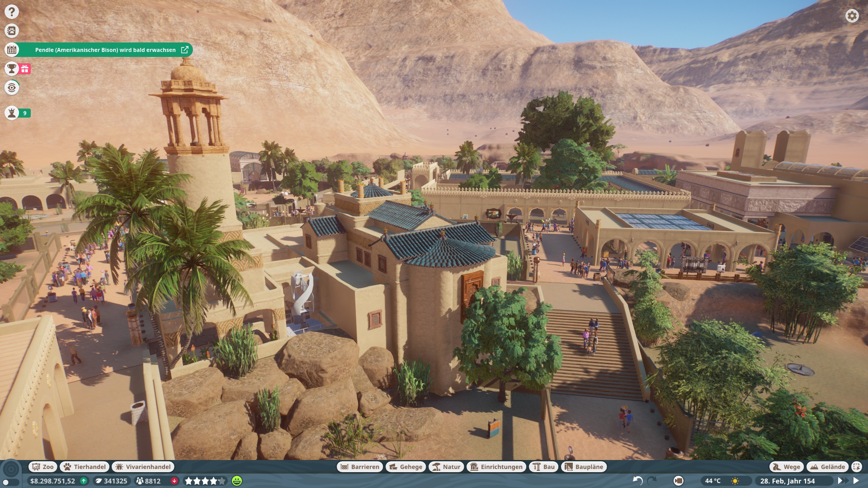Open the Einrichtungen facilities tab
The image size is (868, 488).
tap(496, 467)
